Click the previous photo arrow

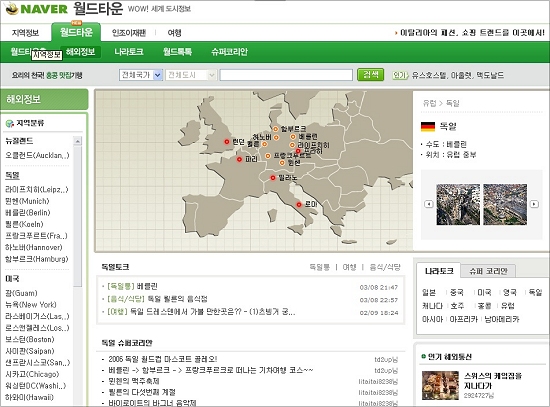(x=429, y=204)
